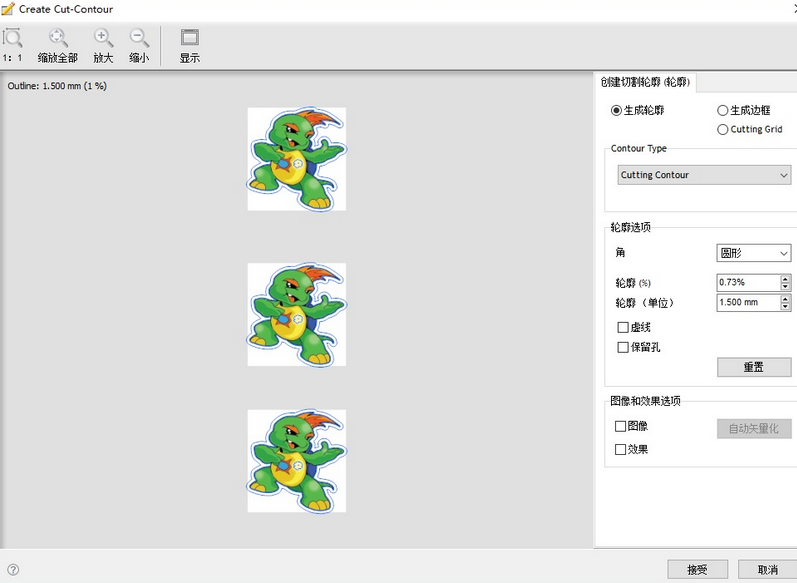Click the help question mark icon
The height and width of the screenshot is (583, 797).
click(x=13, y=570)
